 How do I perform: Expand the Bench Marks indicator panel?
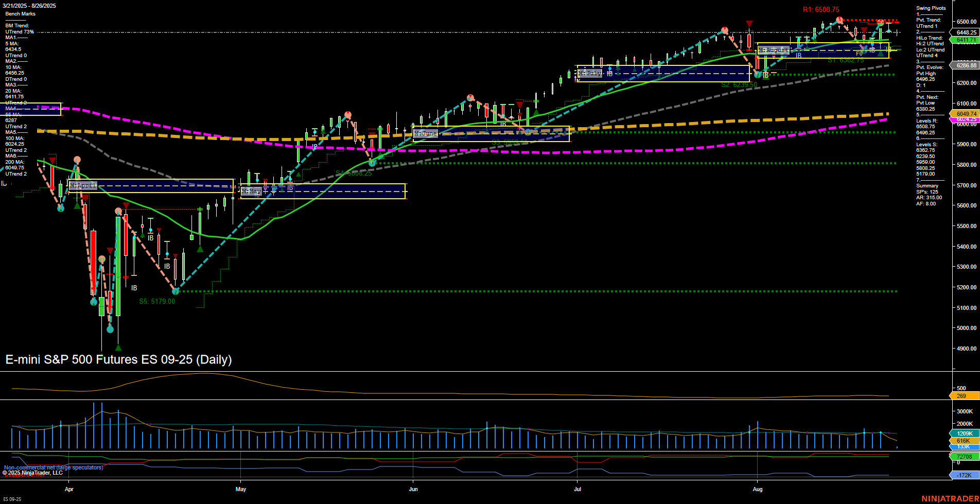coord(20,13)
